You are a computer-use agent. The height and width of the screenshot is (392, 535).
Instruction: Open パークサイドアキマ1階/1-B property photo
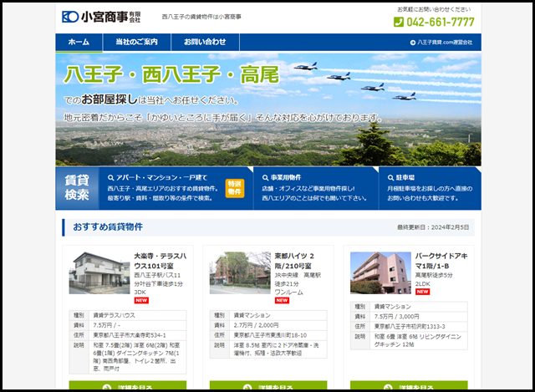click(x=380, y=273)
